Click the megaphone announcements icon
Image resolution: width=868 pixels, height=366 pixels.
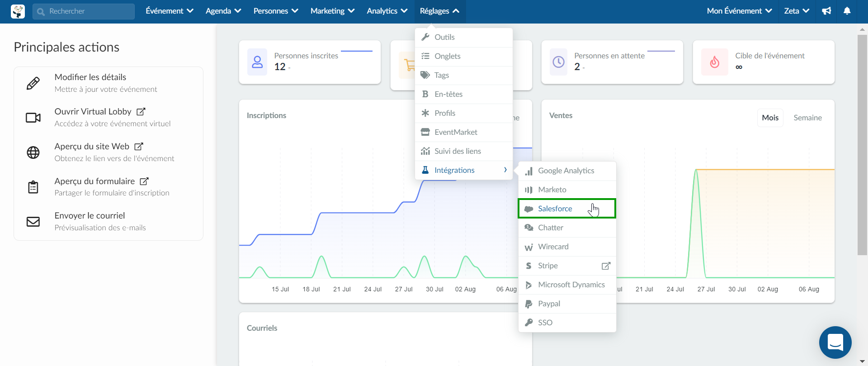(x=826, y=11)
